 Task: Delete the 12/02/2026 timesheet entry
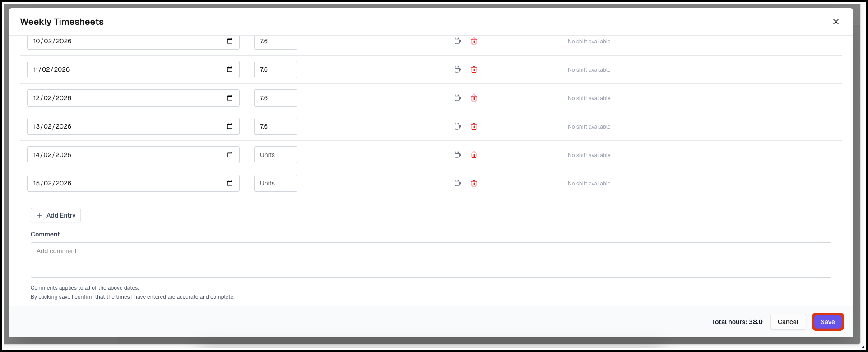(x=474, y=98)
